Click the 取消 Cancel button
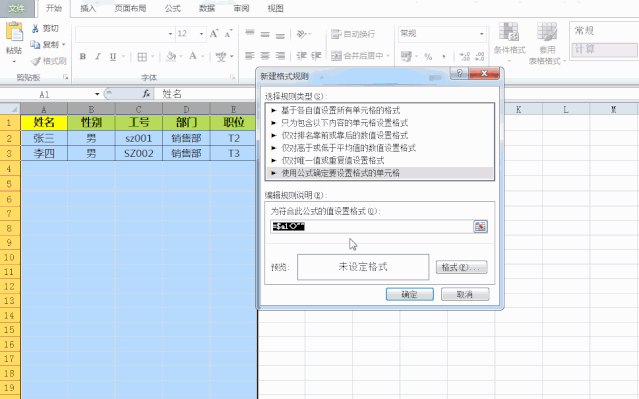Viewport: 639px width, 399px height. [465, 295]
